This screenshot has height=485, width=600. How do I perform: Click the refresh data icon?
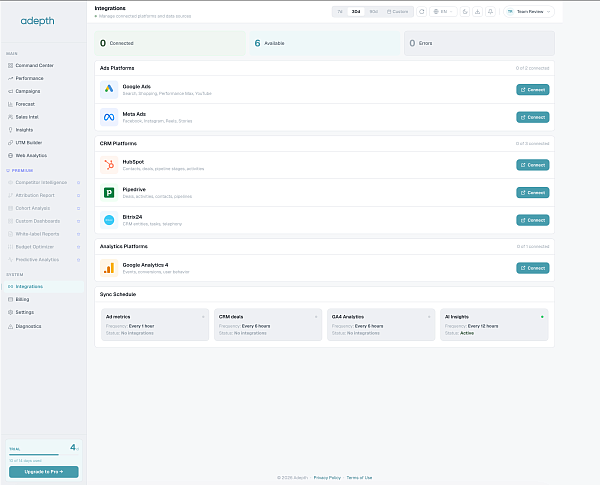click(x=422, y=12)
